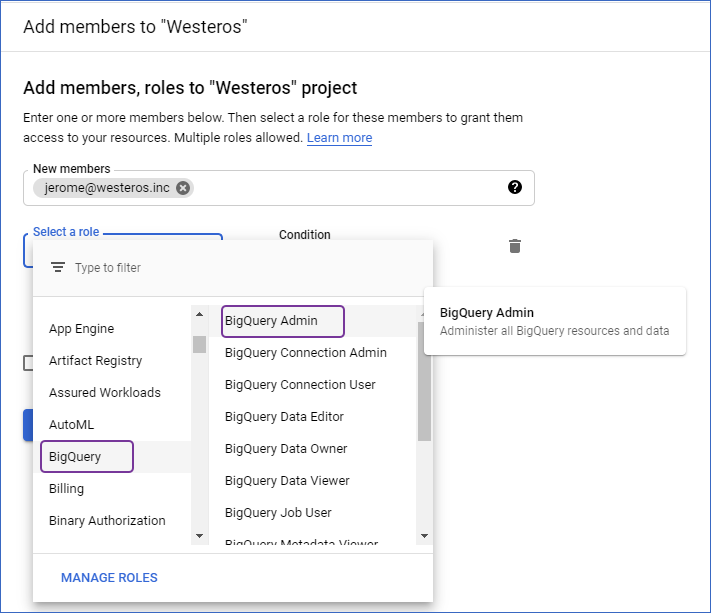Click down arrow of roles list scrollbar
Viewport: 711px width, 613px height.
point(424,536)
